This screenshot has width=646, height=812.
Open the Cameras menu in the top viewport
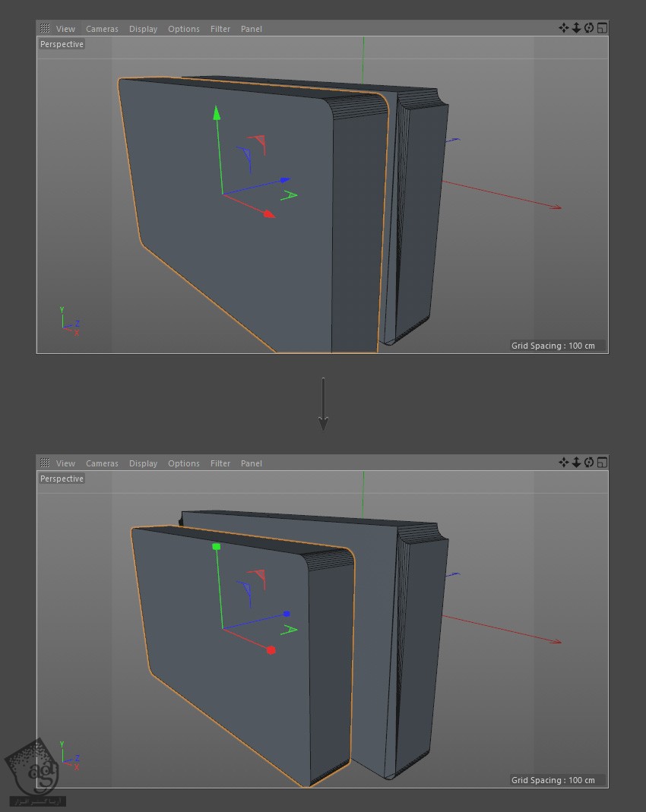point(102,29)
